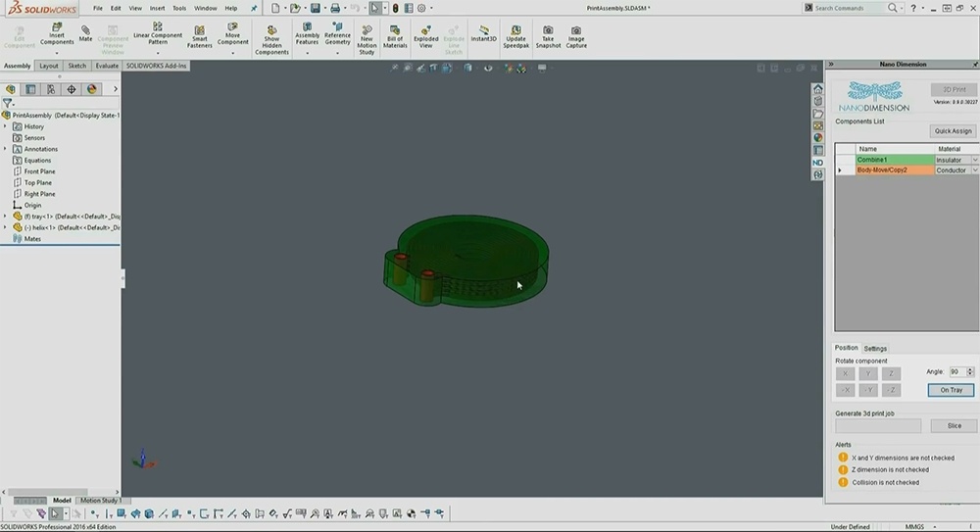
Task: Select Front Plane in tree
Action: [39, 171]
